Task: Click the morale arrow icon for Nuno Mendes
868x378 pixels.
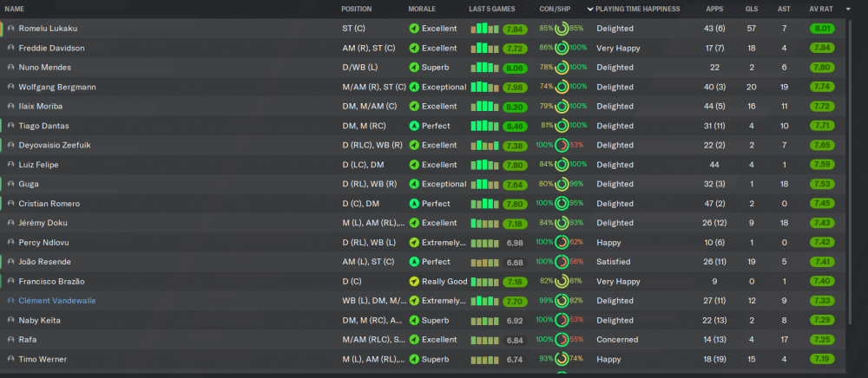Action: tap(414, 68)
